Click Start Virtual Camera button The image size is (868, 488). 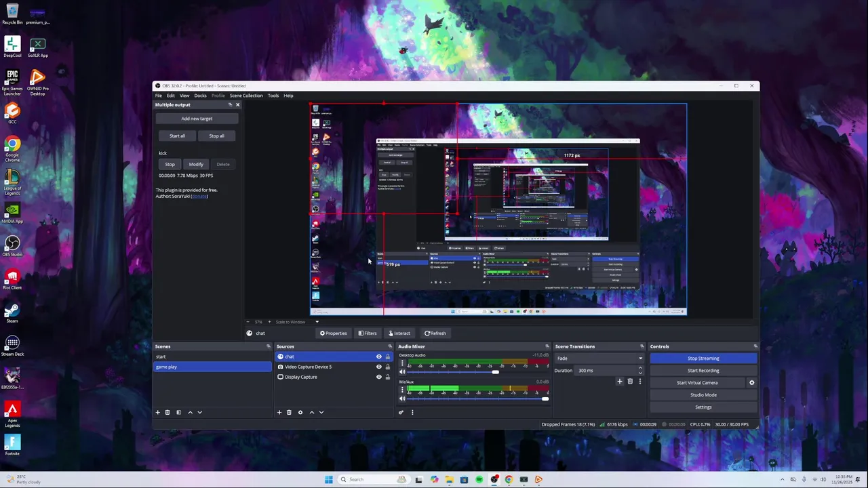697,383
